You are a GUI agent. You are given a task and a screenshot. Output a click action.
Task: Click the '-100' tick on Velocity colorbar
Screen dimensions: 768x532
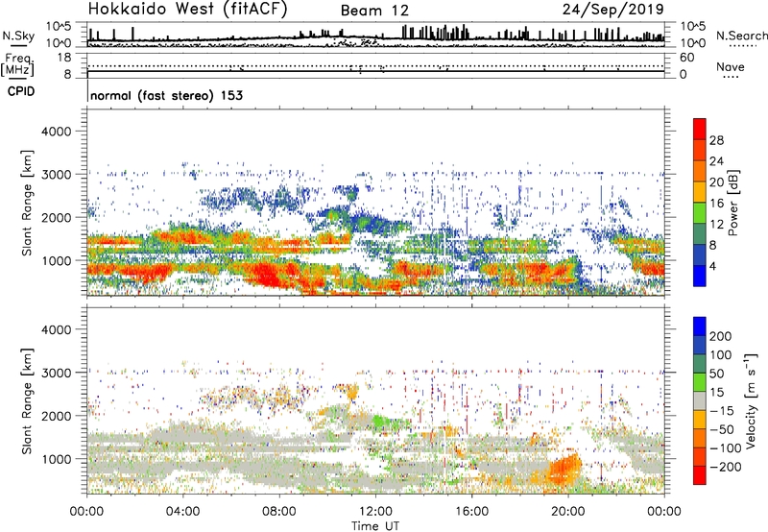726,448
